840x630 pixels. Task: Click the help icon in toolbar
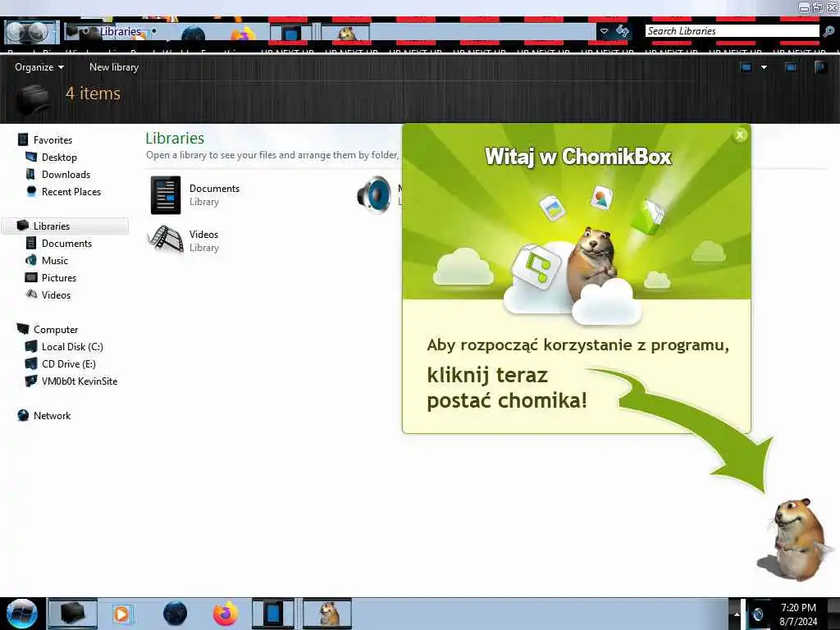pos(820,67)
